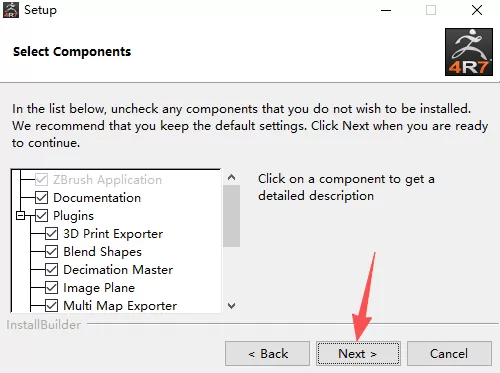Click the component list scroll up arrow
This screenshot has height=373, width=500.
232,177
